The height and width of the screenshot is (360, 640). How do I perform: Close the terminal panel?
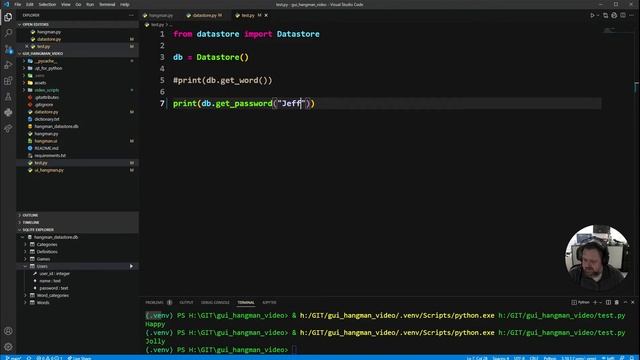(x=633, y=302)
